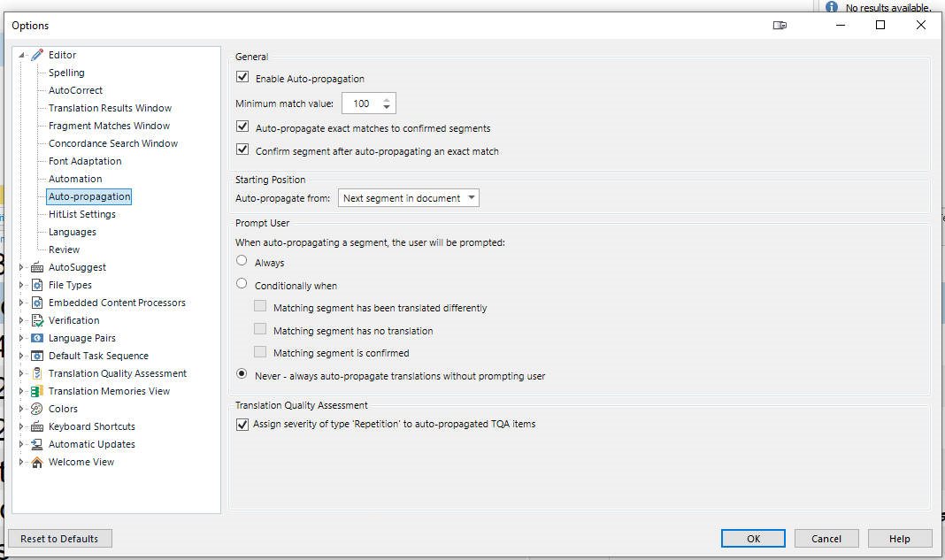Switch to the Review settings page
The image size is (945, 560).
(x=64, y=249)
